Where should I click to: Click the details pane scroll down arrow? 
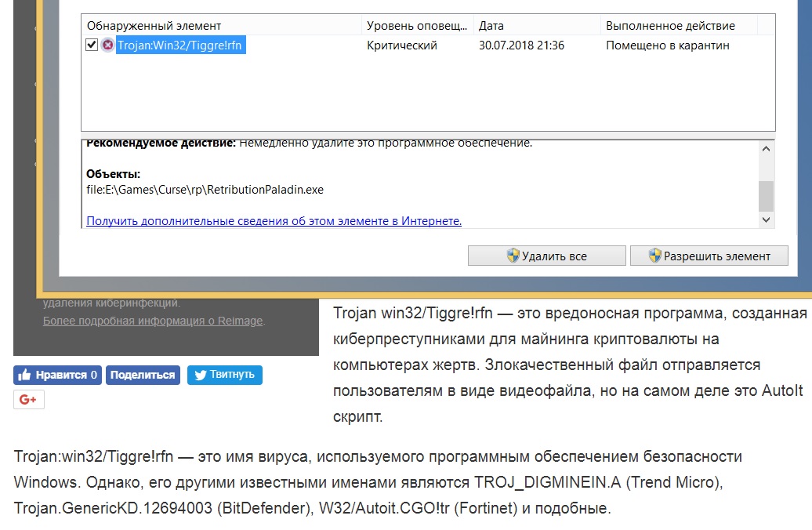pyautogui.click(x=767, y=221)
